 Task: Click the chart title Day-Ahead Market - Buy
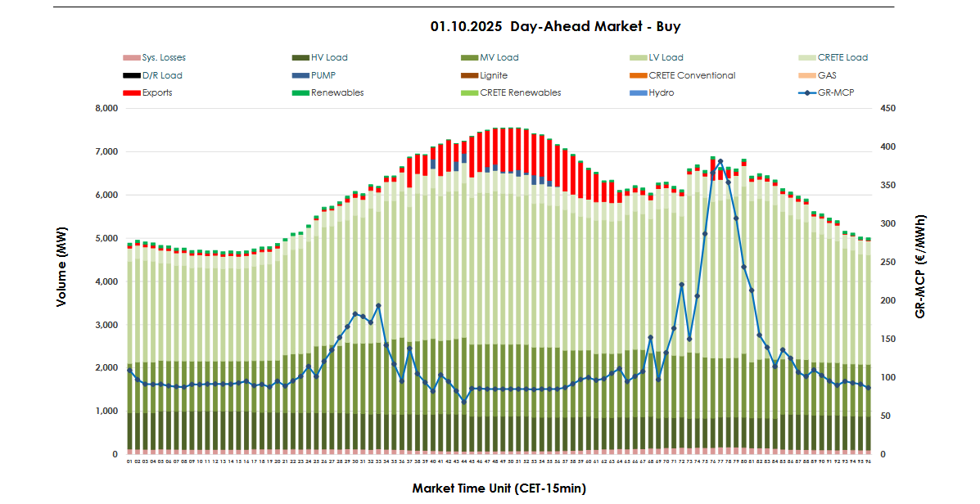point(555,26)
